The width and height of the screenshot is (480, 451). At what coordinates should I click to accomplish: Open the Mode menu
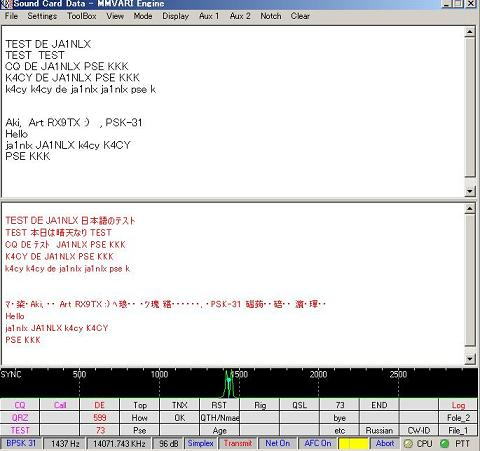pos(143,16)
